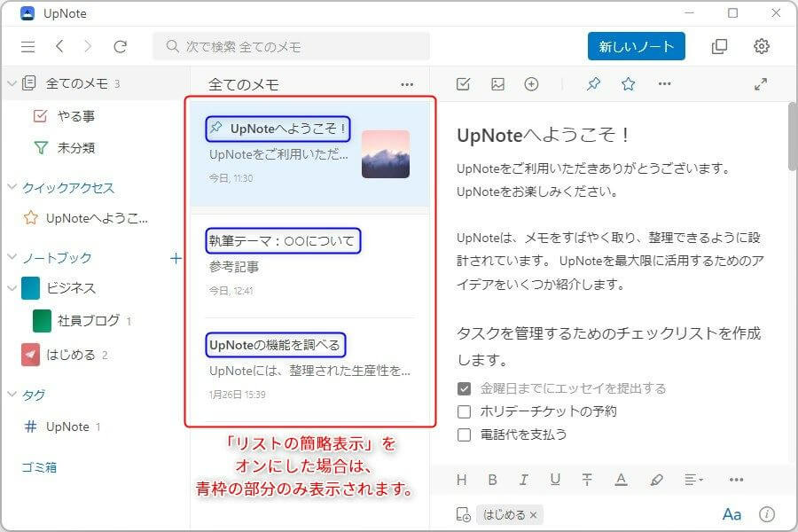Open the new window icon
Screen dimensions: 798x532
[x=719, y=46]
